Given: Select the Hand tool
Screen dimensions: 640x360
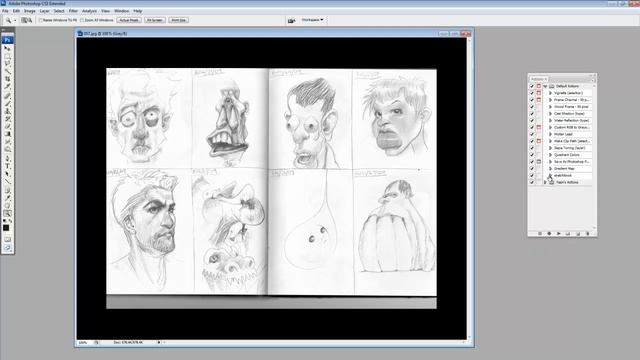Looking at the screenshot, I should click(x=7, y=205).
